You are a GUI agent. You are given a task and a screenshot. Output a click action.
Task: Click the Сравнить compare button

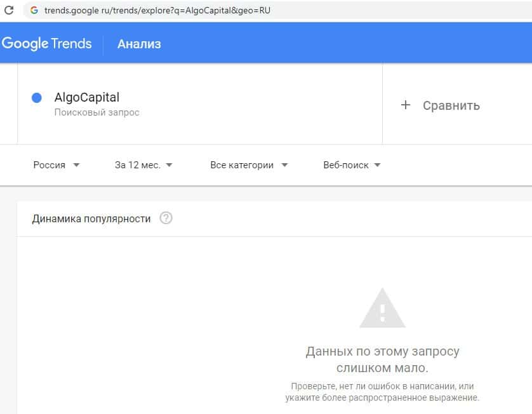[451, 105]
